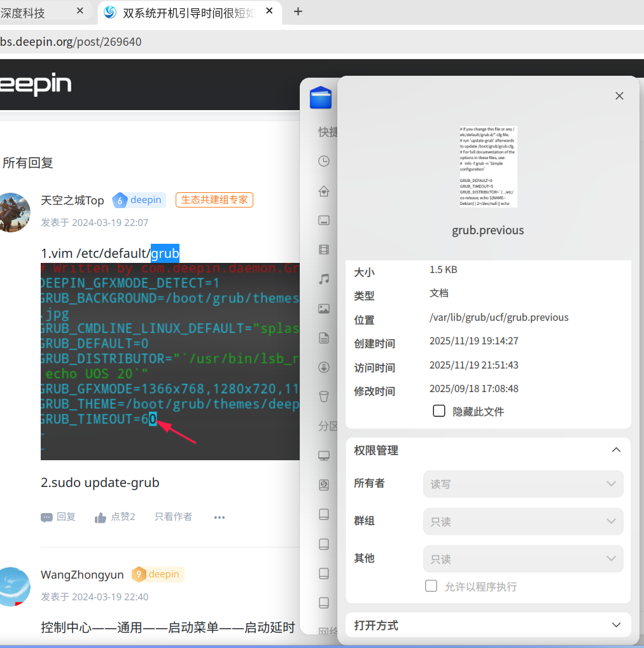644x648 pixels.
Task: Open Computer icon in file manager sidebar
Action: tap(324, 455)
